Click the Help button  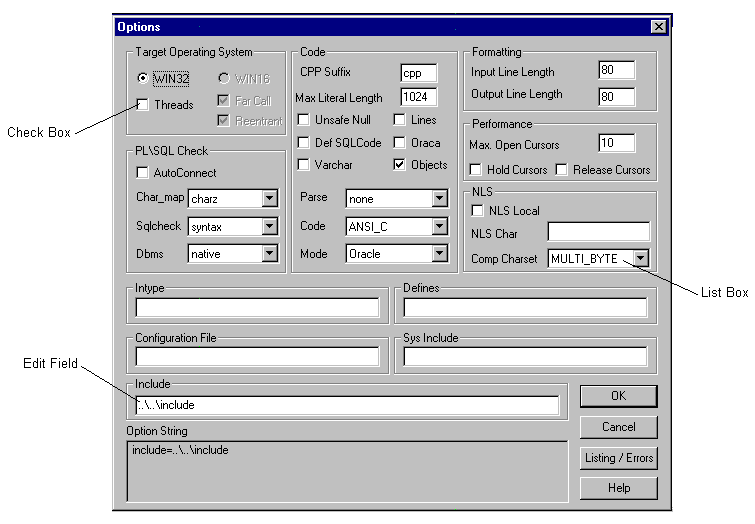coord(618,488)
